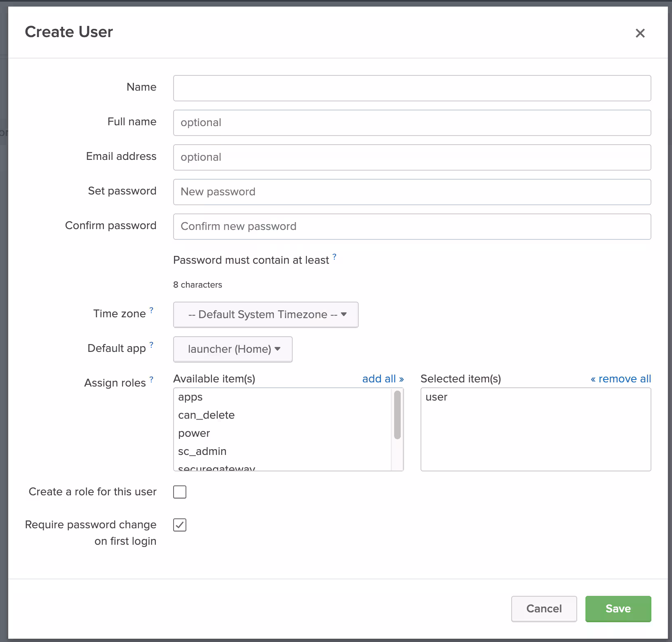
Task: Open the Assign roles help tooltip
Action: (151, 380)
